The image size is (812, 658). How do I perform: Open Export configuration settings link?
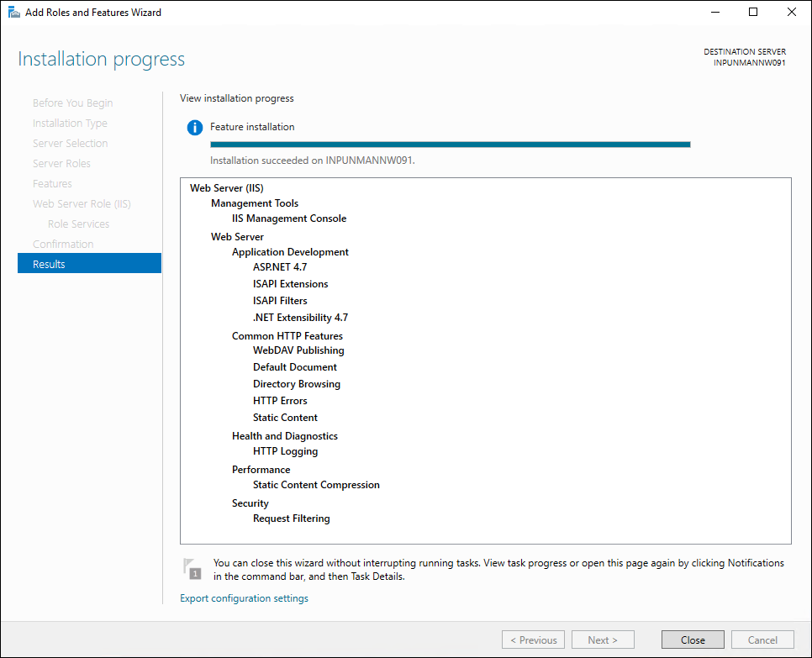244,598
